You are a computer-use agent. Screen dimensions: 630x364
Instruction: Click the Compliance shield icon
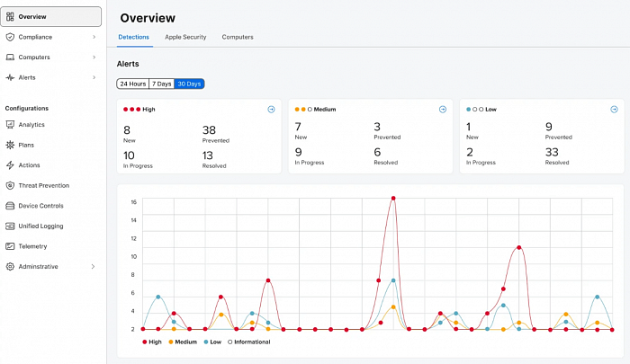(x=10, y=37)
